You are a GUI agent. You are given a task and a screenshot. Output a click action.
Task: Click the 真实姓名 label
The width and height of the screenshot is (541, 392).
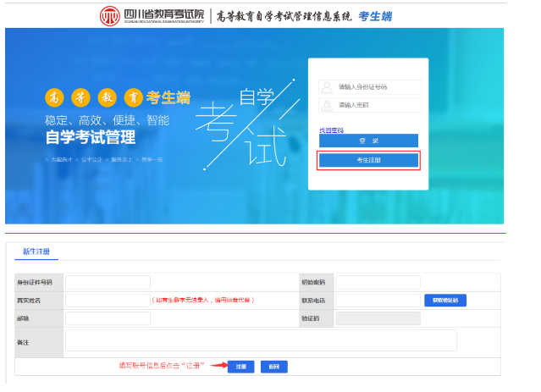(29, 301)
